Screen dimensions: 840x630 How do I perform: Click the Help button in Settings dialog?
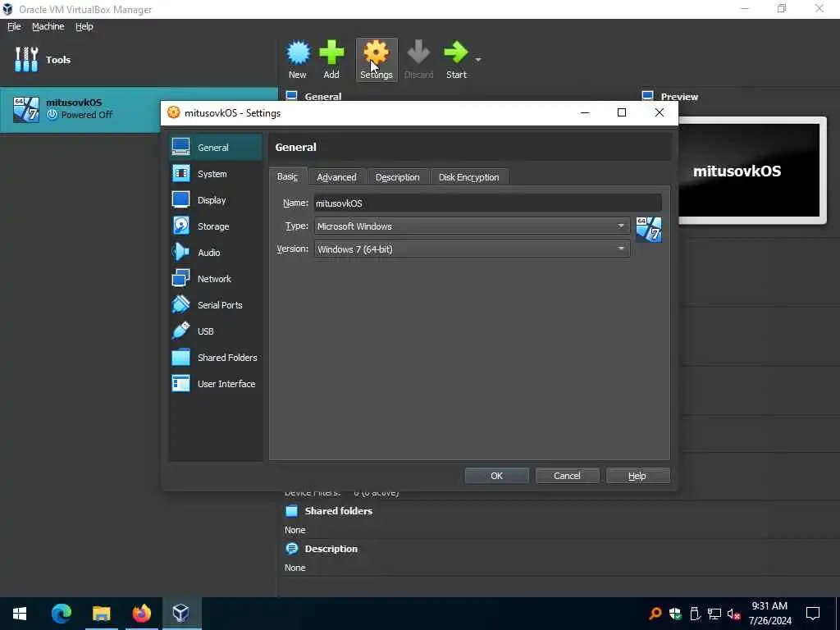tap(637, 476)
